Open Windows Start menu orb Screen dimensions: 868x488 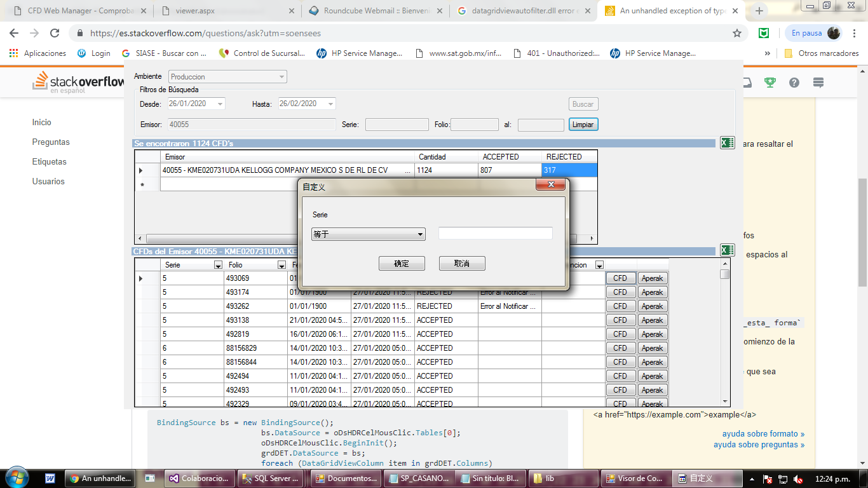click(16, 478)
